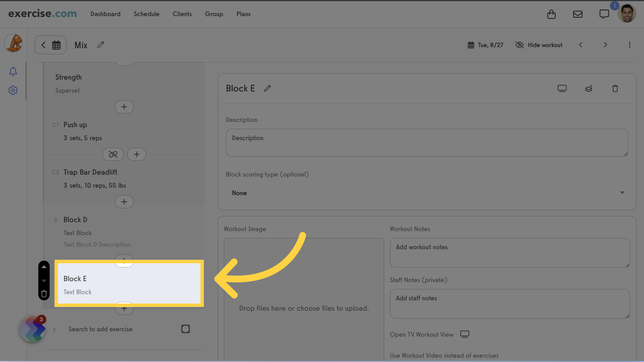644x362 pixels.
Task: Click the Plans menu tab
Action: coord(243,14)
